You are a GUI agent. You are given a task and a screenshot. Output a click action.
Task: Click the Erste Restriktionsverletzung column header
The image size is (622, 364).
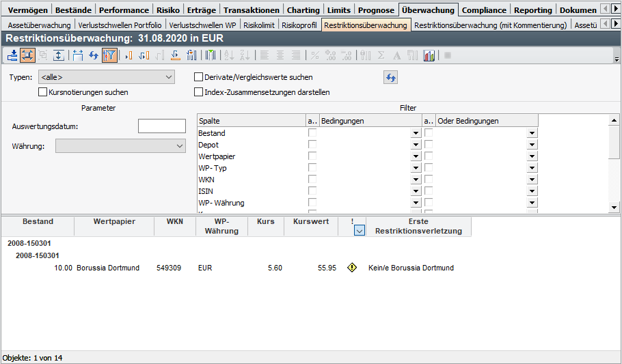[418, 226]
